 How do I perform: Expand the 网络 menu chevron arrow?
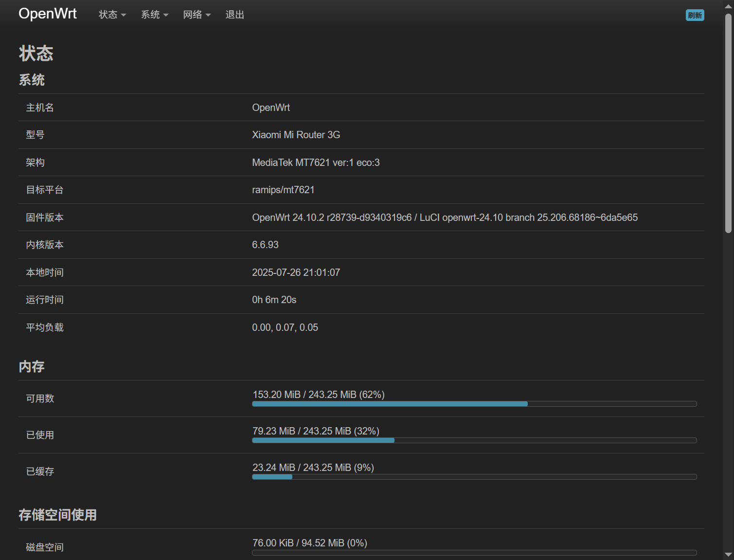209,15
